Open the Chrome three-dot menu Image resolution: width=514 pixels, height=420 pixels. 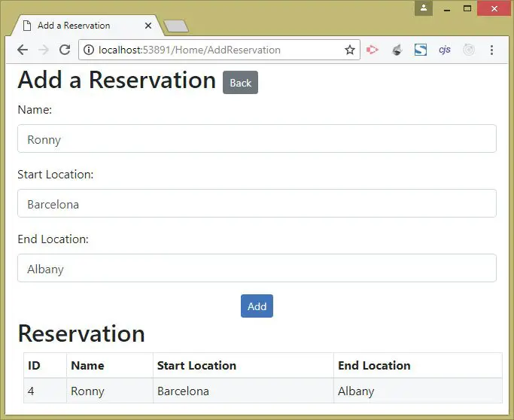point(491,50)
